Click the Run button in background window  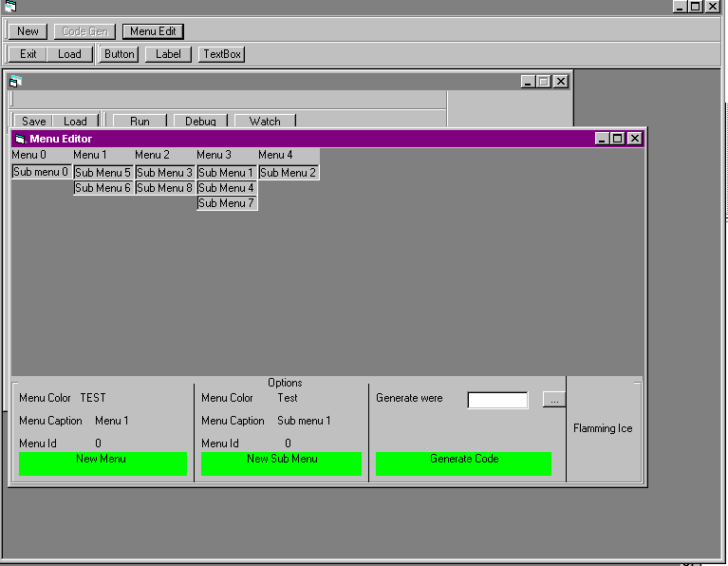(140, 122)
